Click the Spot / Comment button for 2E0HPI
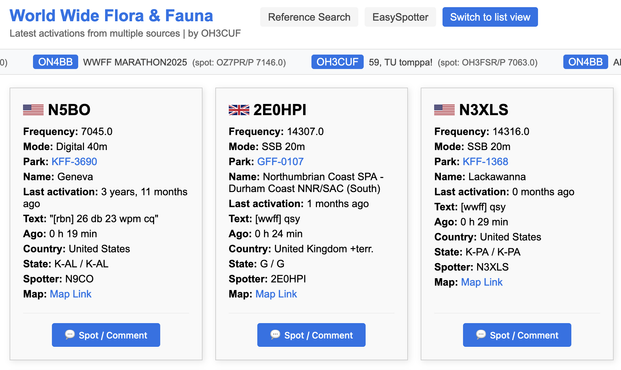Viewport: 621px width, 370px height. [x=311, y=335]
